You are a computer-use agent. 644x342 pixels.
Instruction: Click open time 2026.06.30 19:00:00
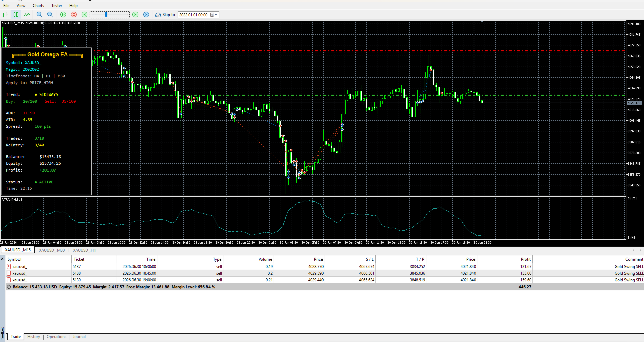pos(139,280)
